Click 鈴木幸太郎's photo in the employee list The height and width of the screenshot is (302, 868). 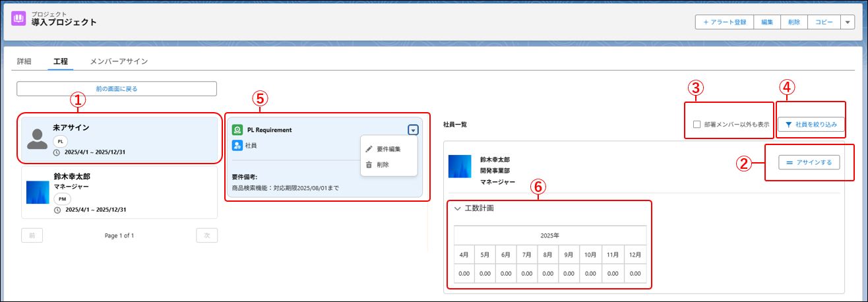(460, 167)
